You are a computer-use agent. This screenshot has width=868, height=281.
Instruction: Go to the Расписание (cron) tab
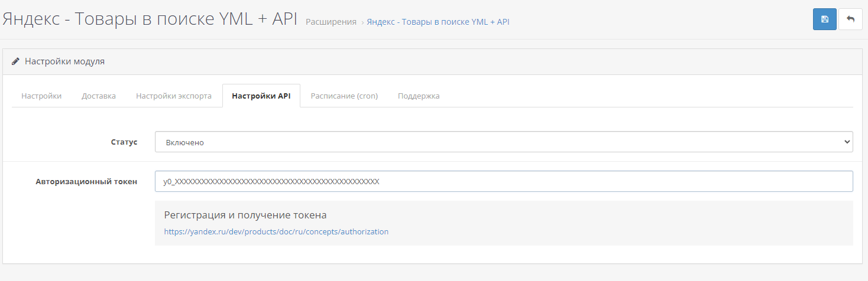pyautogui.click(x=344, y=96)
